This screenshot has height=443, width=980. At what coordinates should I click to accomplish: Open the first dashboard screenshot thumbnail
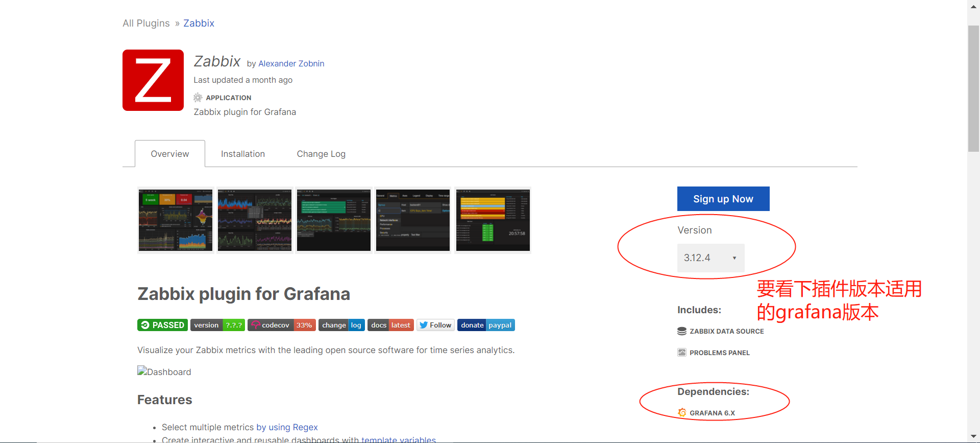coord(176,220)
